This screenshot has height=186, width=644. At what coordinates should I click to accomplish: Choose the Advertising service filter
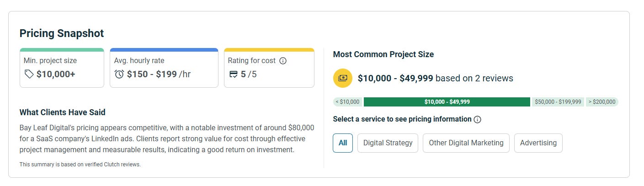coord(538,143)
